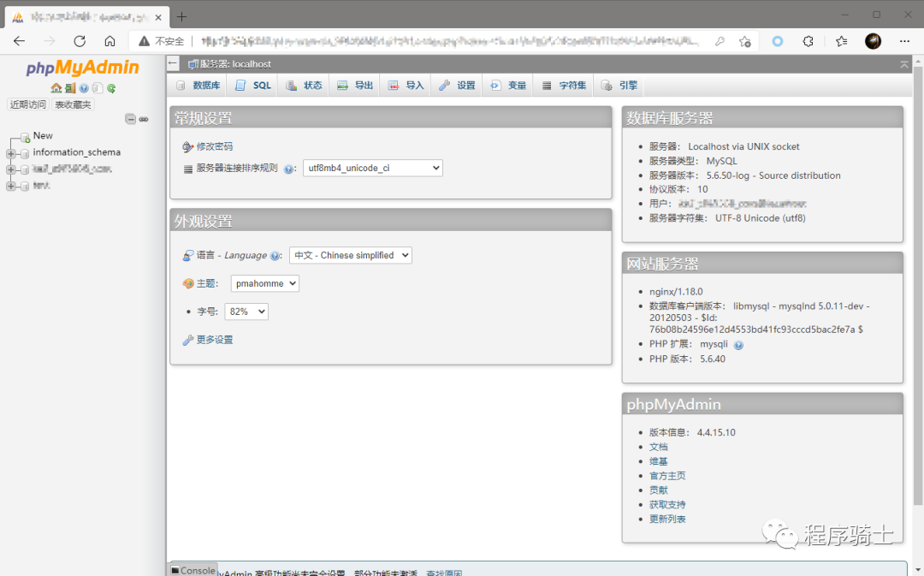Open 维基 wiki link
The height and width of the screenshot is (576, 924).
click(658, 461)
